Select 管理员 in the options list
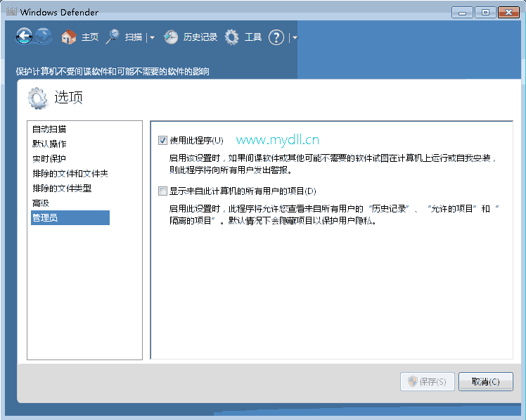 [x=70, y=217]
